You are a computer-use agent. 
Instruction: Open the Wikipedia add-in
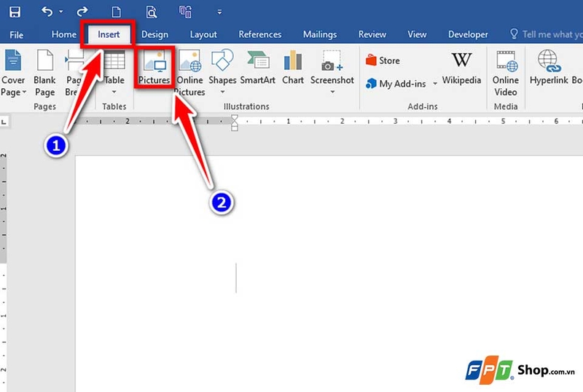pos(461,68)
